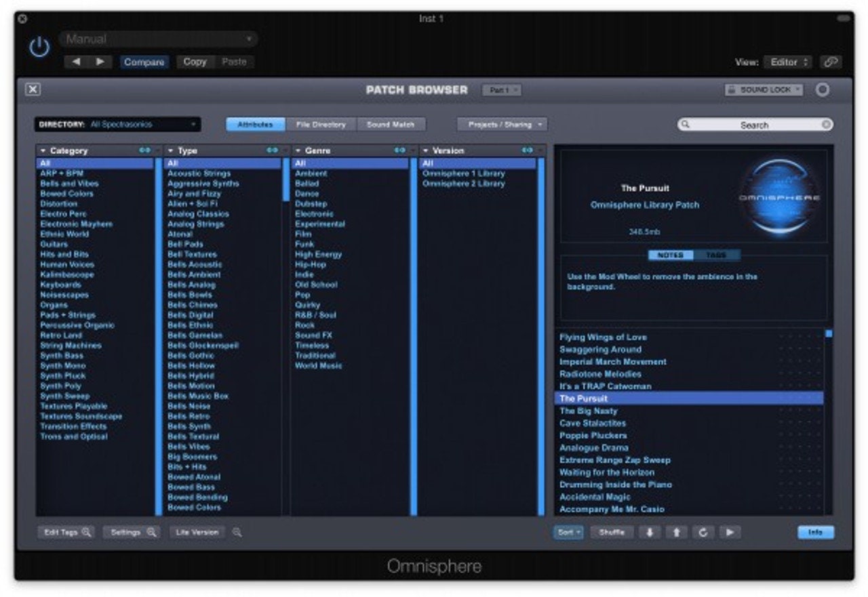Click the Type column scrollbar thumb
This screenshot has height=597, width=868.
(x=285, y=180)
